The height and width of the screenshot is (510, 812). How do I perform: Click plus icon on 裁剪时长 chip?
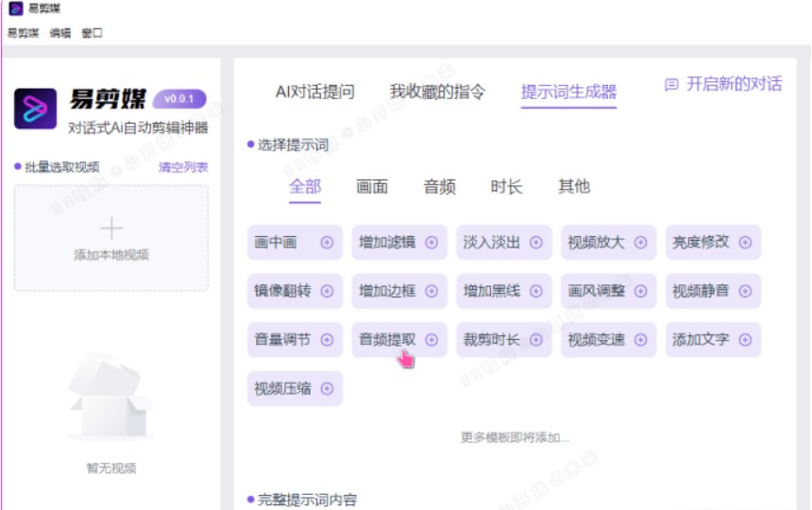[536, 340]
